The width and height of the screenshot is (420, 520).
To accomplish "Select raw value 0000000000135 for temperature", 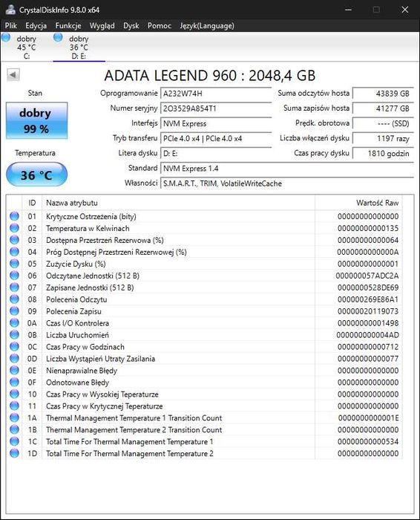I will coord(368,228).
